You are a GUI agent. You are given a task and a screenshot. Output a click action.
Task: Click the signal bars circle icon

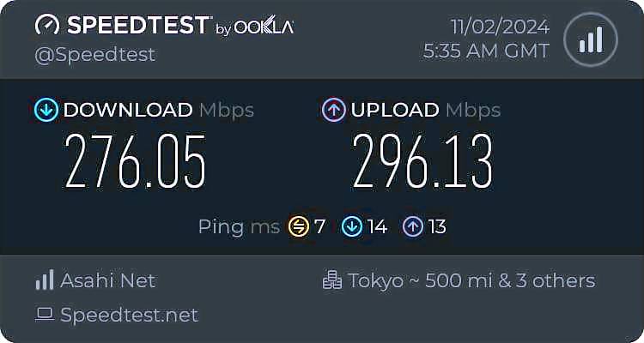pos(590,39)
